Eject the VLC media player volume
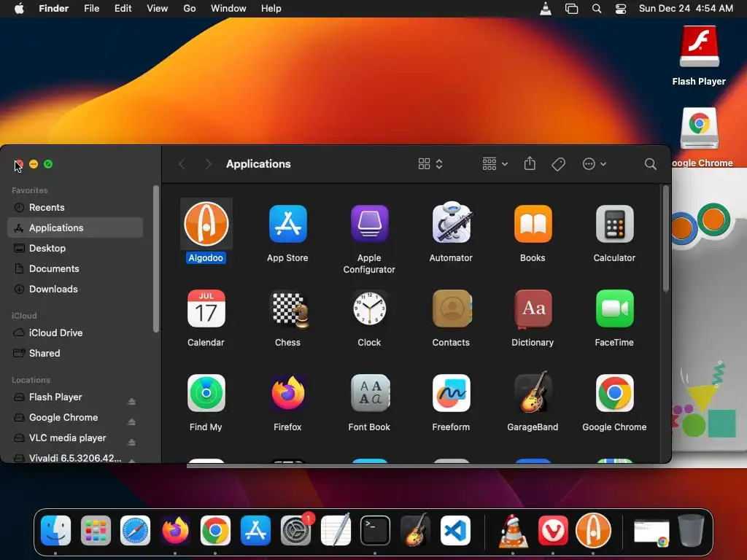The image size is (747, 560). pyautogui.click(x=132, y=443)
